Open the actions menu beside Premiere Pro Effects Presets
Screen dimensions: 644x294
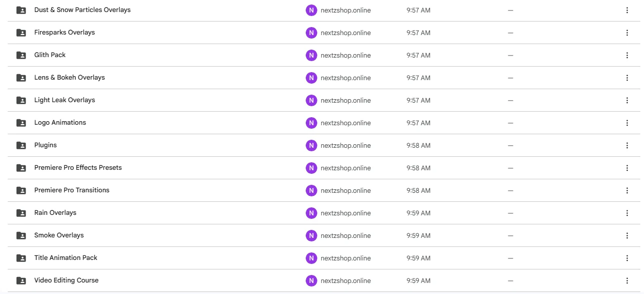point(627,168)
